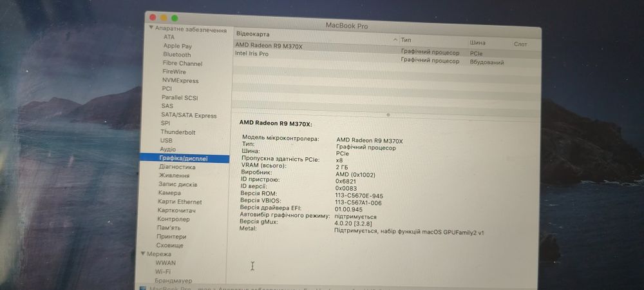Click EFI driver version 01.00.945
Viewport: 644px width, 290px height.
coord(350,209)
